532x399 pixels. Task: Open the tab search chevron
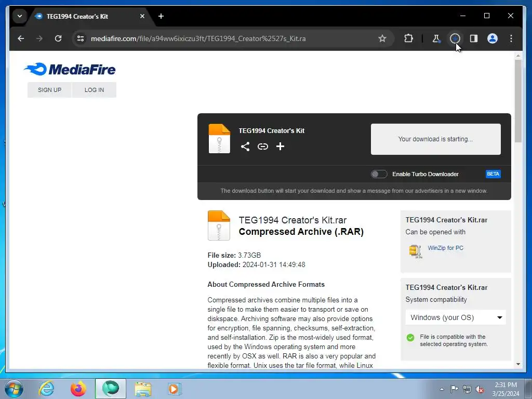coord(20,16)
